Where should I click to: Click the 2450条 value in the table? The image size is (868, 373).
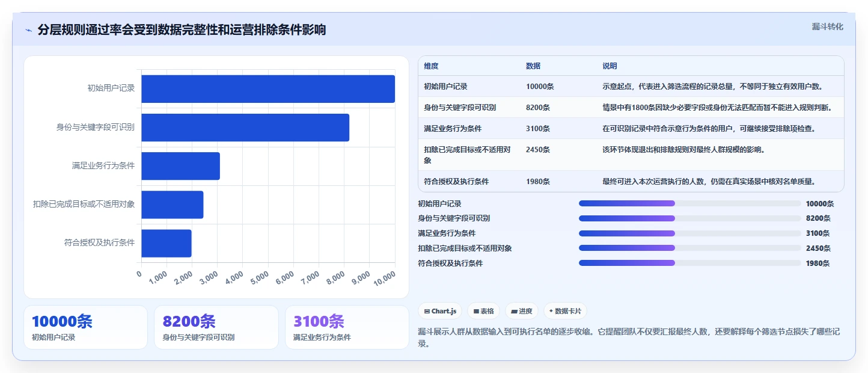point(538,150)
